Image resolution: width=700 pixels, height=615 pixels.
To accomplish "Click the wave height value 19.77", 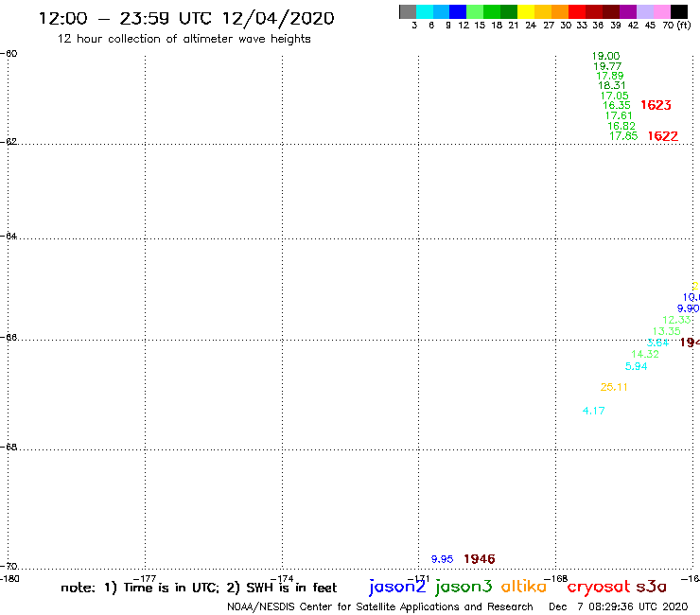I will pyautogui.click(x=607, y=66).
